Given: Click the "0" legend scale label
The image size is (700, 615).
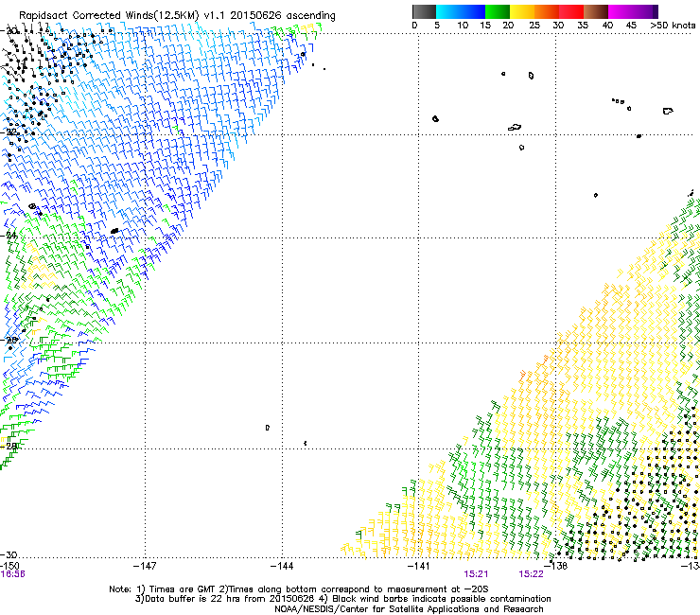Looking at the screenshot, I should click(414, 26).
